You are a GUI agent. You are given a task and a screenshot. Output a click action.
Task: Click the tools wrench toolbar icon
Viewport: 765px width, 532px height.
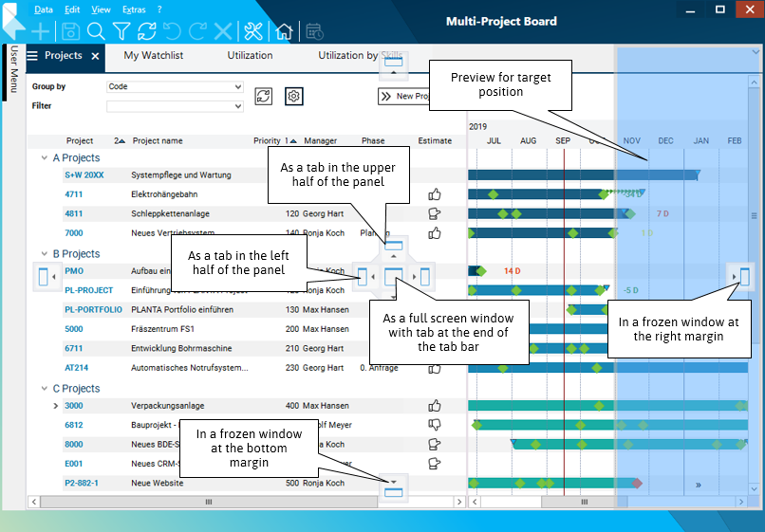point(252,31)
